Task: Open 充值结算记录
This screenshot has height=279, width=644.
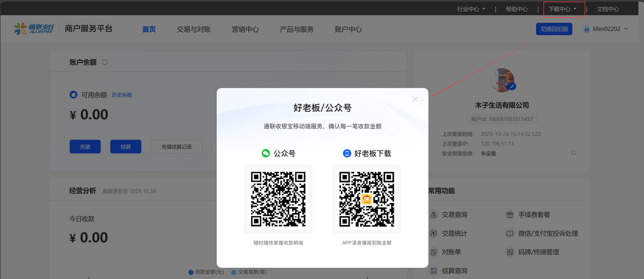Action: [177, 147]
